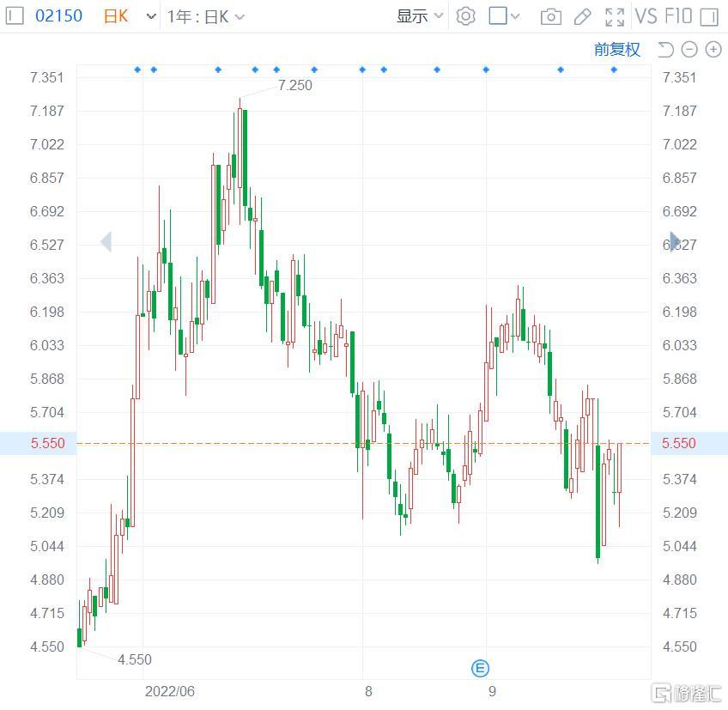Click the 4.550 low price callout below candles

(x=135, y=660)
